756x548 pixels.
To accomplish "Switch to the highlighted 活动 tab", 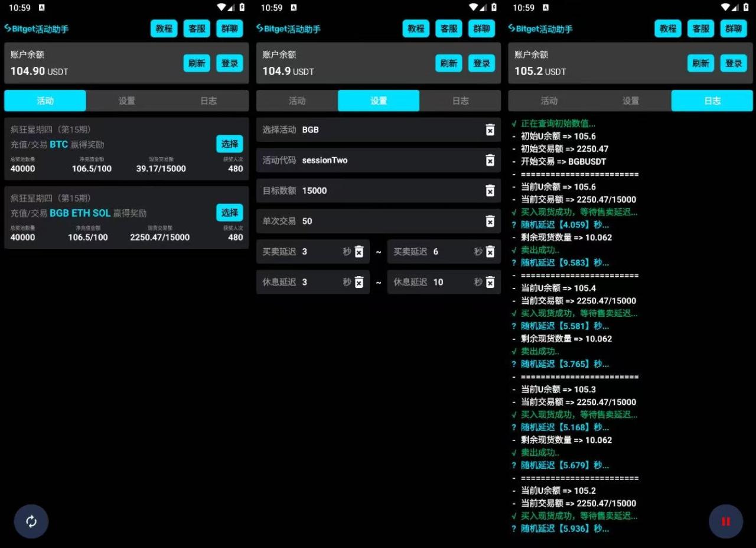I will [x=45, y=101].
